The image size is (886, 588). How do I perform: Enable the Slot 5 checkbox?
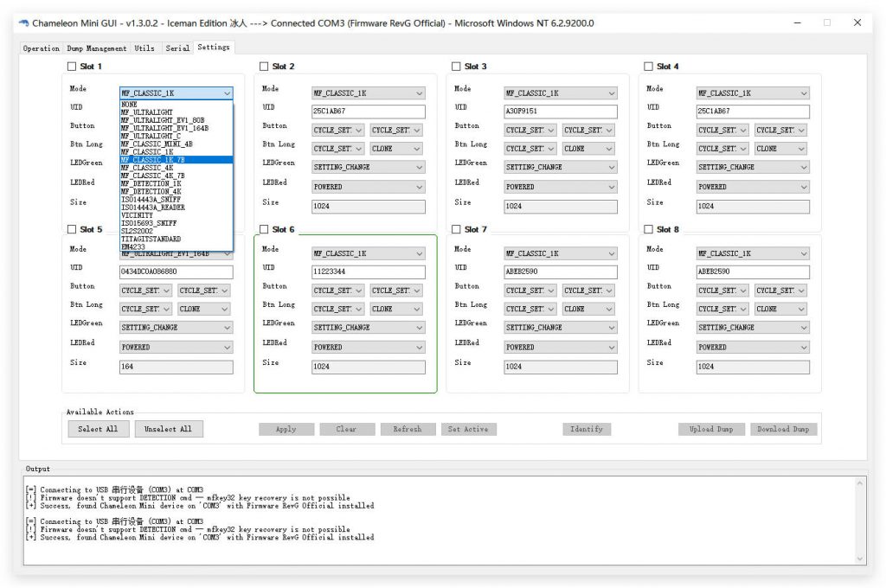pos(70,229)
